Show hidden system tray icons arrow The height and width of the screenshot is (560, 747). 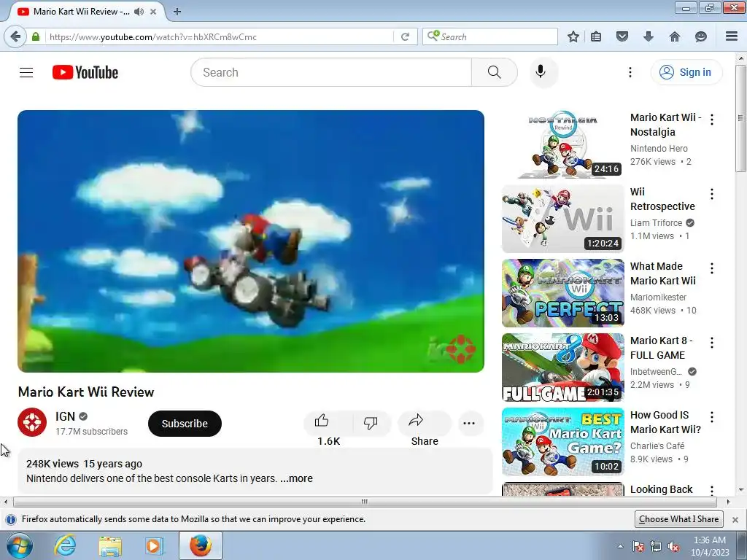point(620,546)
